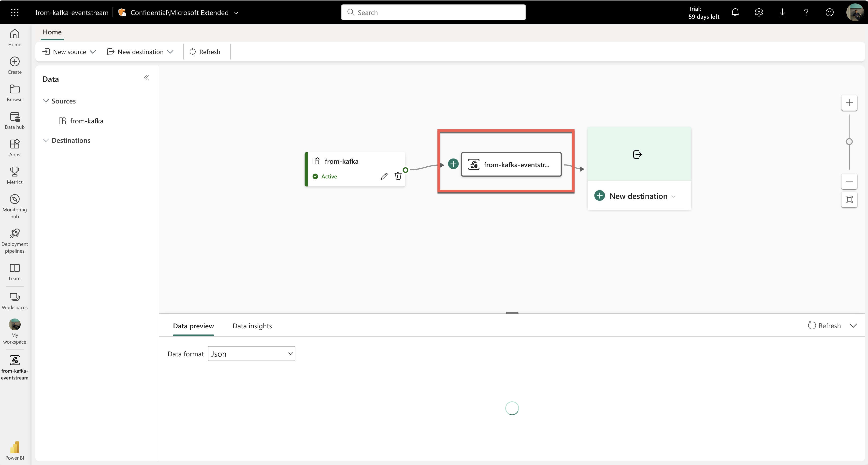Click Refresh in the top toolbar

click(x=205, y=52)
